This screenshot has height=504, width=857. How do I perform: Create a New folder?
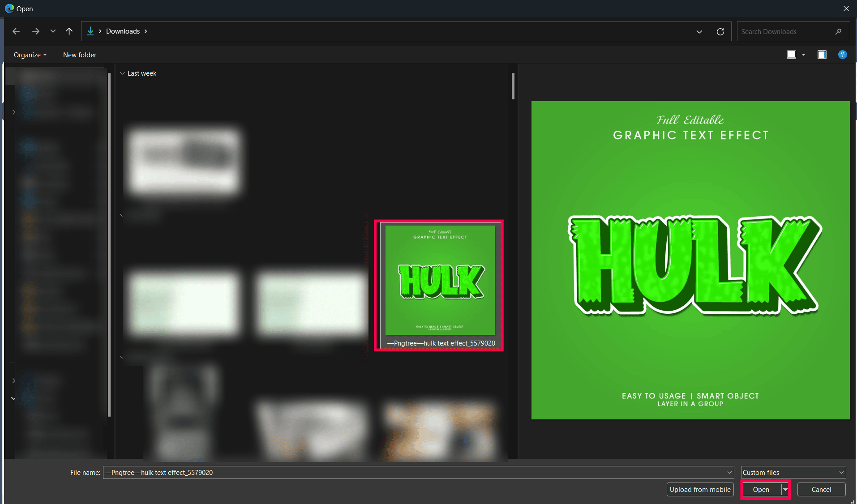80,55
